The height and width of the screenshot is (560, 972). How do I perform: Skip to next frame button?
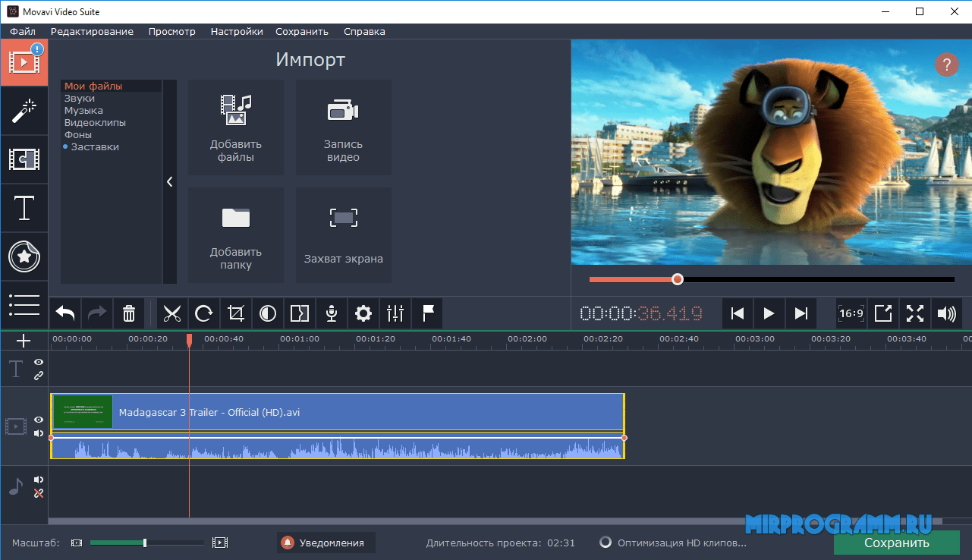pyautogui.click(x=801, y=313)
